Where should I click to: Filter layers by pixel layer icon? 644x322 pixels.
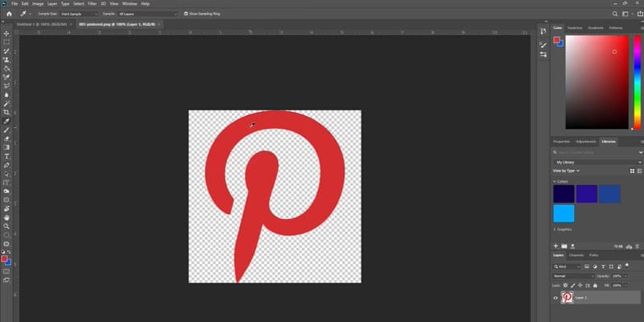(x=587, y=266)
